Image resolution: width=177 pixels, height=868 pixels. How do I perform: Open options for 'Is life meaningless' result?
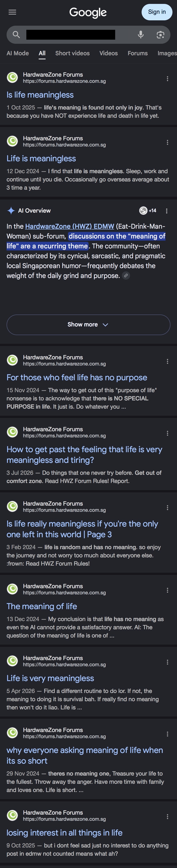[x=168, y=78]
